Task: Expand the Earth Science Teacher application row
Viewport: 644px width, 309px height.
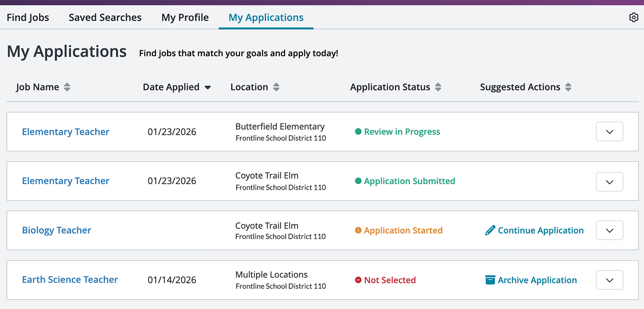Action: click(609, 280)
